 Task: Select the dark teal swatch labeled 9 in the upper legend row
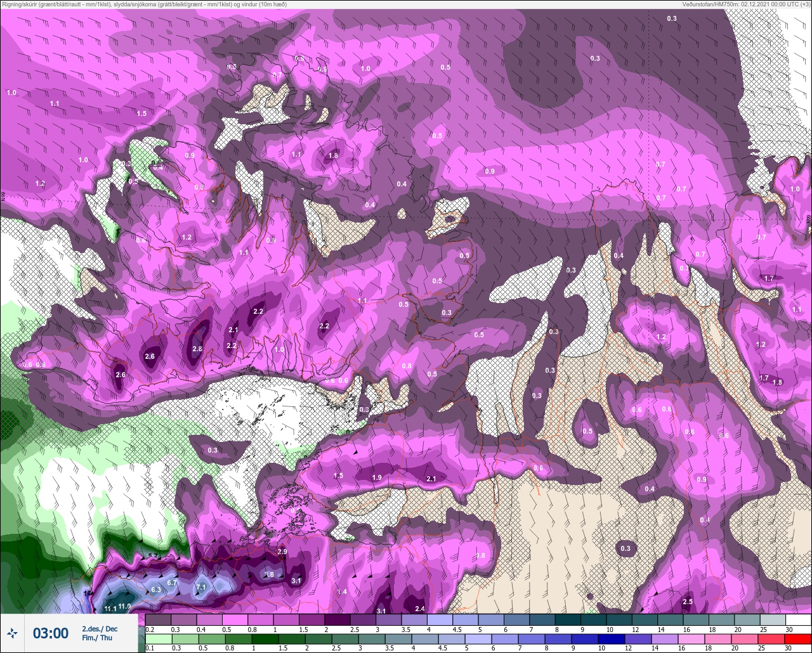594,619
